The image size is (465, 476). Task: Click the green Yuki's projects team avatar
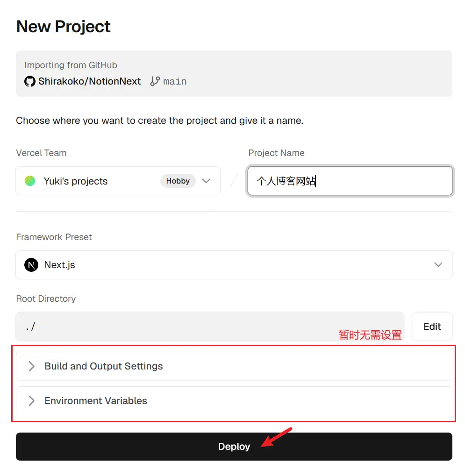tap(30, 181)
